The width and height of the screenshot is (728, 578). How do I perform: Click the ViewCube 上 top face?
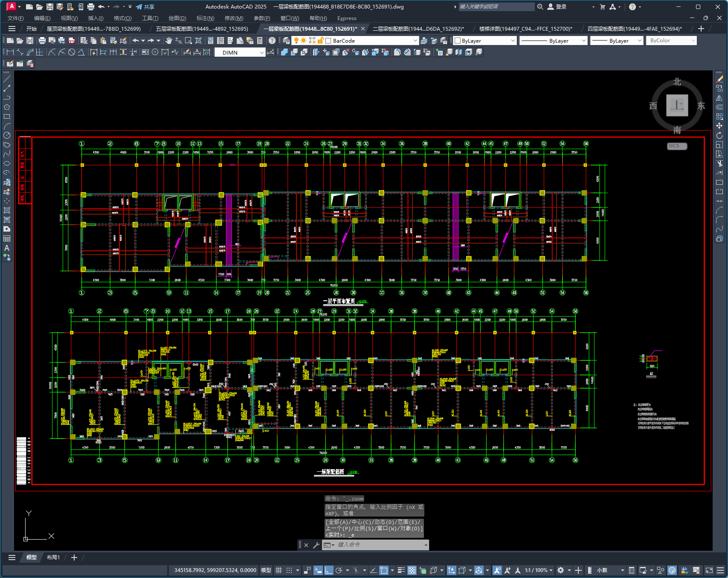point(677,105)
